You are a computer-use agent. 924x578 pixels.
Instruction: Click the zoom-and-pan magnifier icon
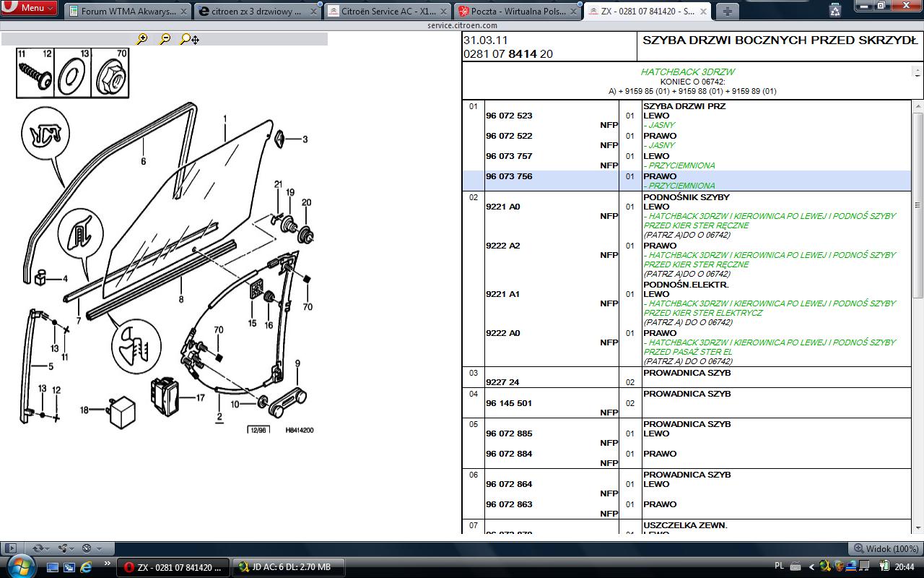click(190, 39)
